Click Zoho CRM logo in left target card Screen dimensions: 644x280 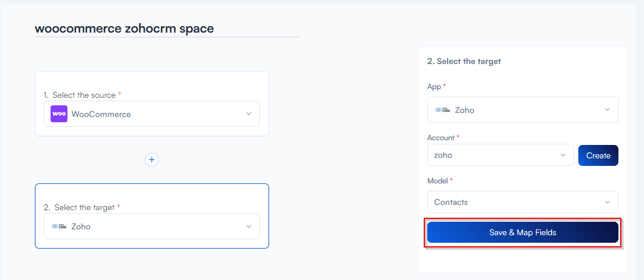(59, 226)
